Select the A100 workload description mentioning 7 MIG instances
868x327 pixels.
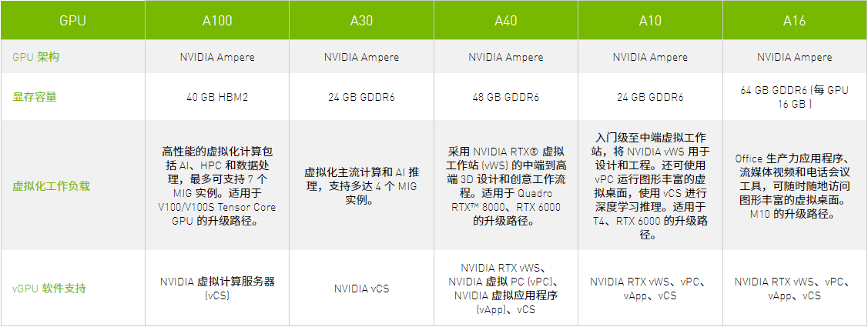tap(217, 185)
